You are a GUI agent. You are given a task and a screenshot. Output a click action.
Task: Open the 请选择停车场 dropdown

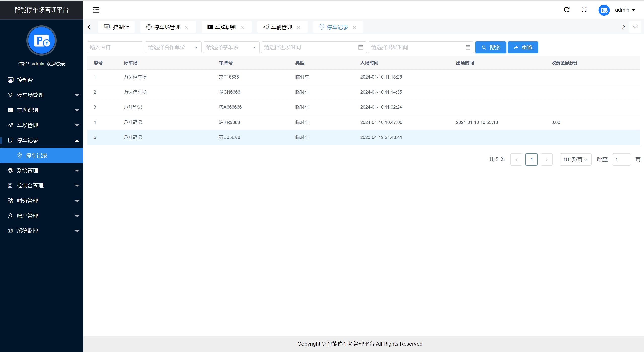(231, 47)
